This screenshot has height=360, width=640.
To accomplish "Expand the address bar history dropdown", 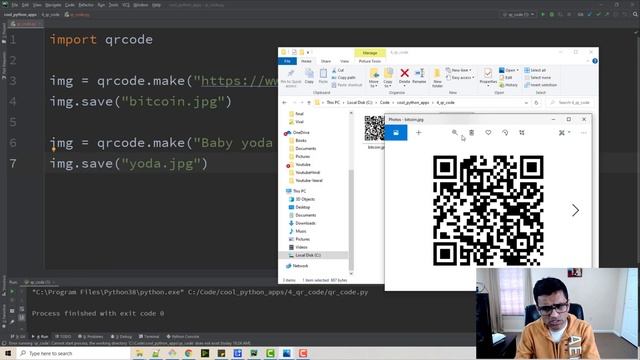I will (526, 103).
